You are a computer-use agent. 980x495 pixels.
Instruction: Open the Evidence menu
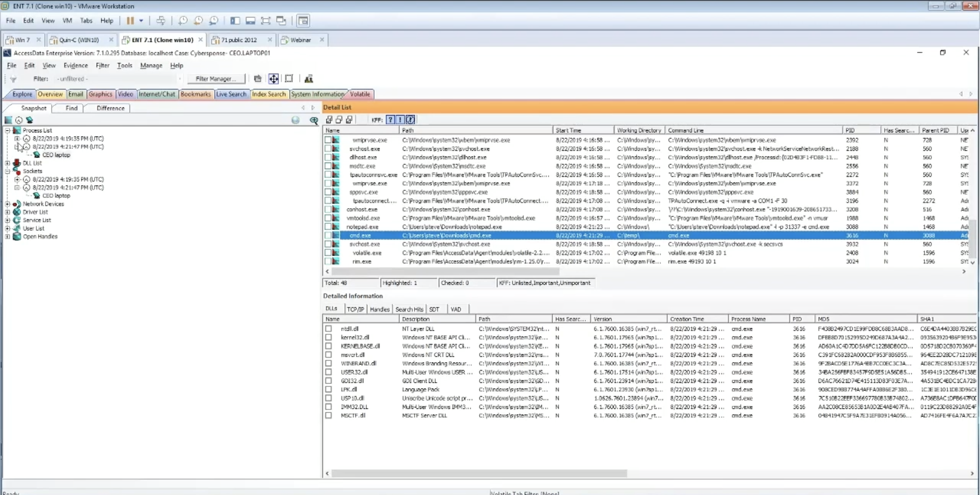pyautogui.click(x=75, y=65)
